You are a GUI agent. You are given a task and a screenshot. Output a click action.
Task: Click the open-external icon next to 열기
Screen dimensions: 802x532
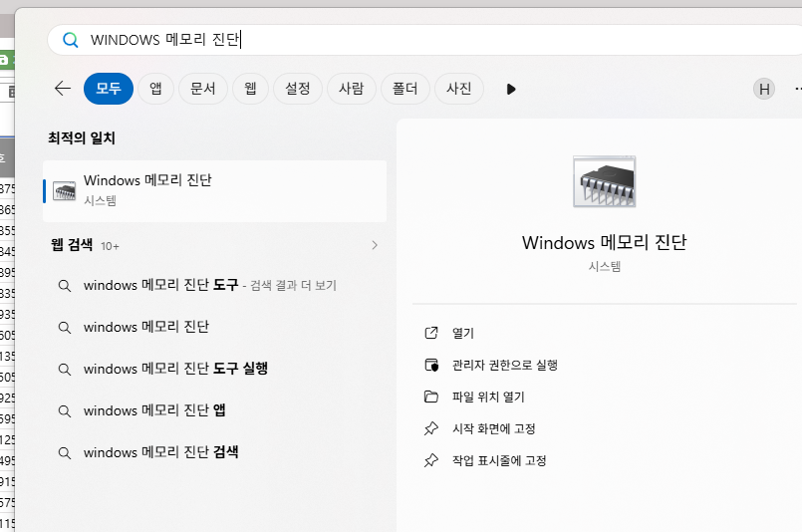(431, 333)
